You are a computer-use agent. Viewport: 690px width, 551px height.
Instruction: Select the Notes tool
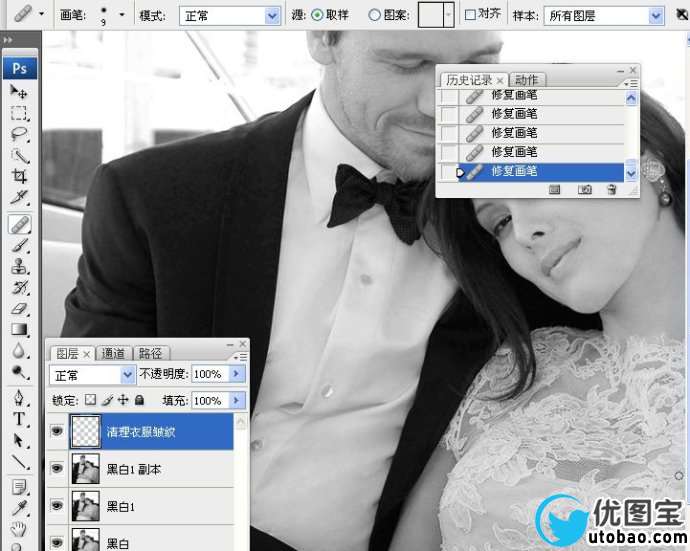click(x=18, y=487)
